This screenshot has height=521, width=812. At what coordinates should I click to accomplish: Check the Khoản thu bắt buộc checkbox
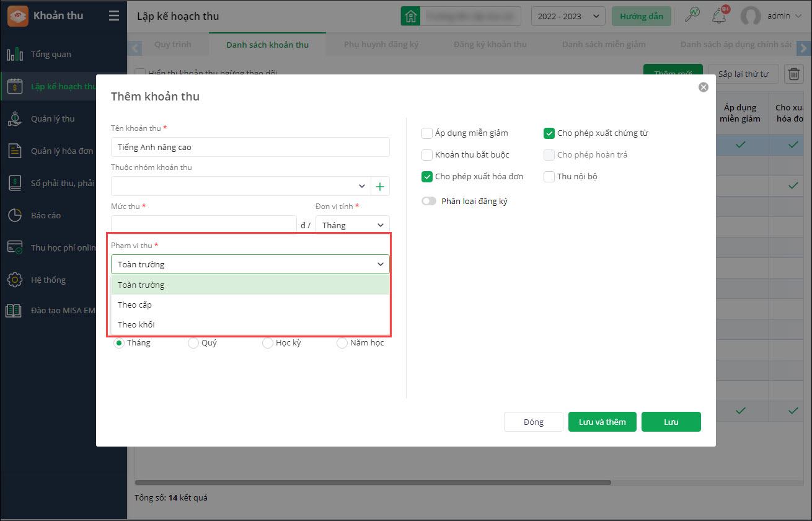coord(427,154)
